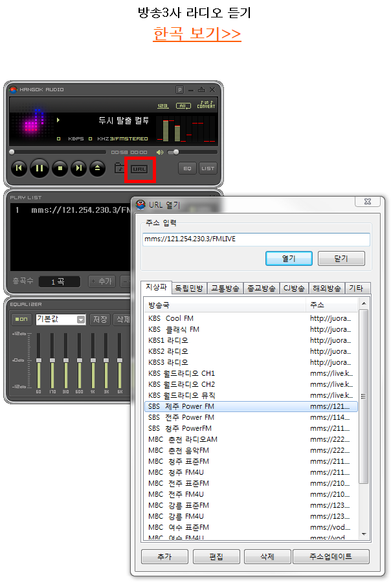Click the compact mode icon in title bar
The height and width of the screenshot is (588, 391).
(201, 90)
